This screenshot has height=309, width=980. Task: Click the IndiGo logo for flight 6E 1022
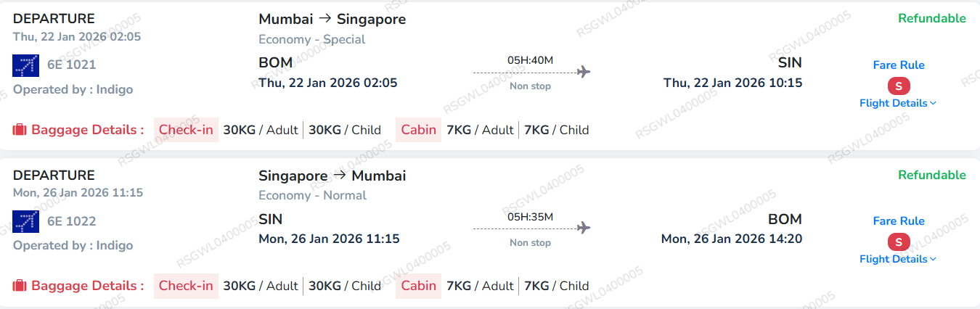pyautogui.click(x=25, y=221)
